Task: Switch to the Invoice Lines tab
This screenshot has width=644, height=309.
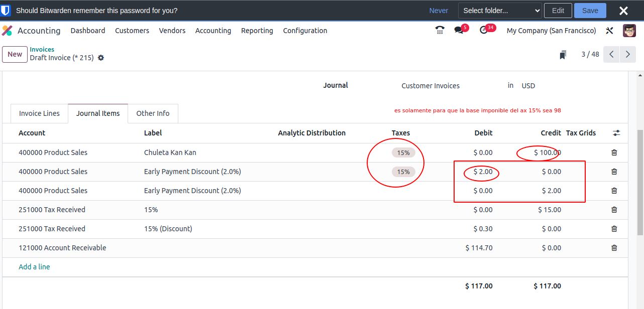Action: (39, 113)
